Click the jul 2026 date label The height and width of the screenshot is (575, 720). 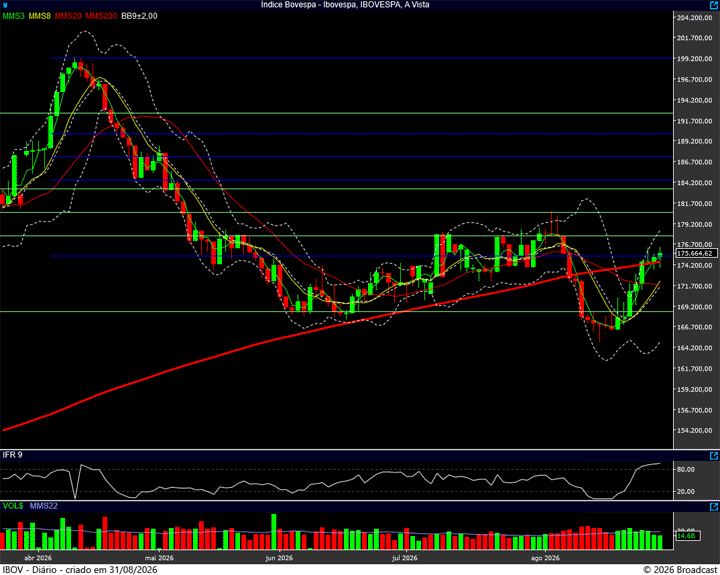pos(405,558)
